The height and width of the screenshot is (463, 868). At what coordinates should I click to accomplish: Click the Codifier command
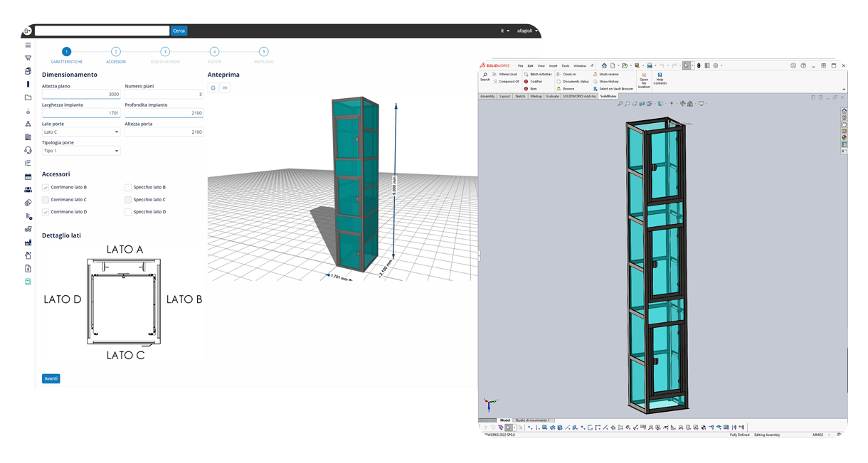pos(534,81)
